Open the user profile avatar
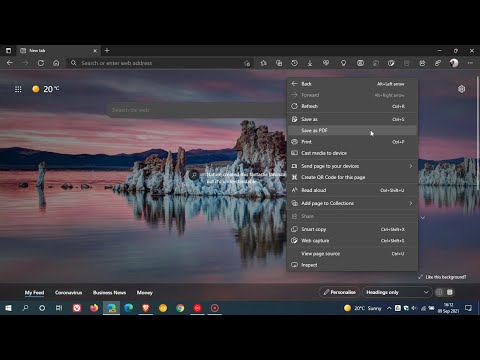The width and height of the screenshot is (480, 360). point(454,63)
